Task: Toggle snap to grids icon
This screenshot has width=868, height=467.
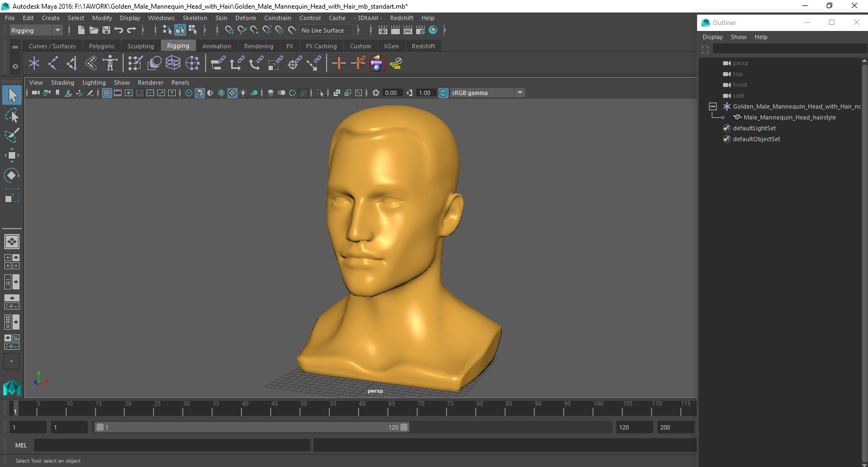Action: (229, 30)
